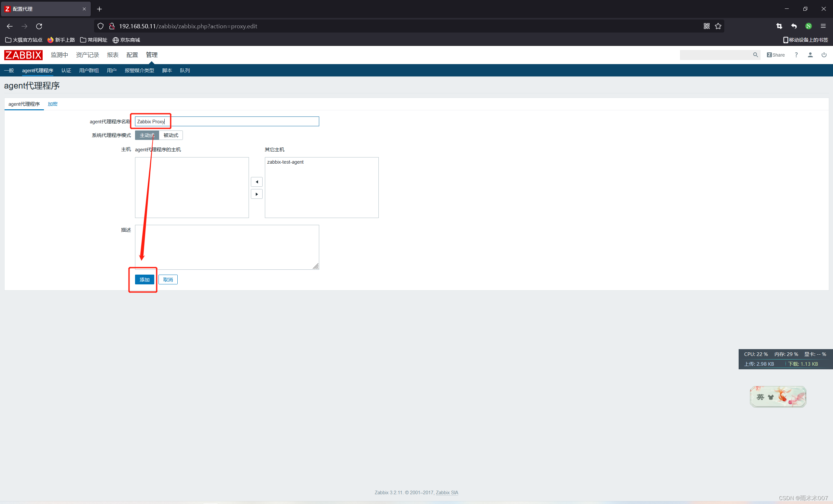Switch to the 加密 tab
The width and height of the screenshot is (833, 504).
[x=52, y=104]
